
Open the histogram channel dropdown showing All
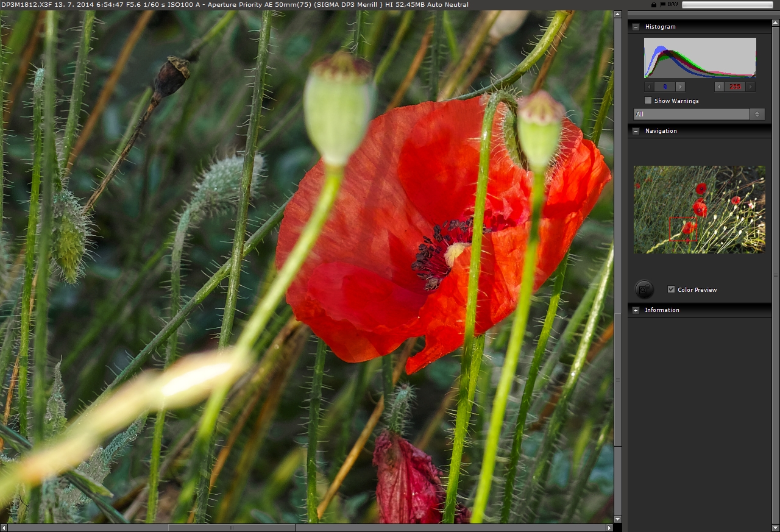point(699,114)
